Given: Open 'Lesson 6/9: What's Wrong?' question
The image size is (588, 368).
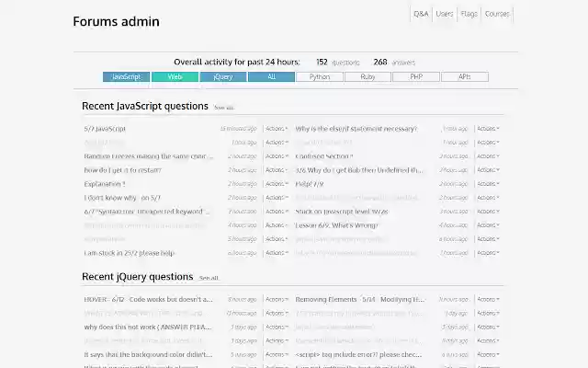Looking at the screenshot, I should [337, 225].
